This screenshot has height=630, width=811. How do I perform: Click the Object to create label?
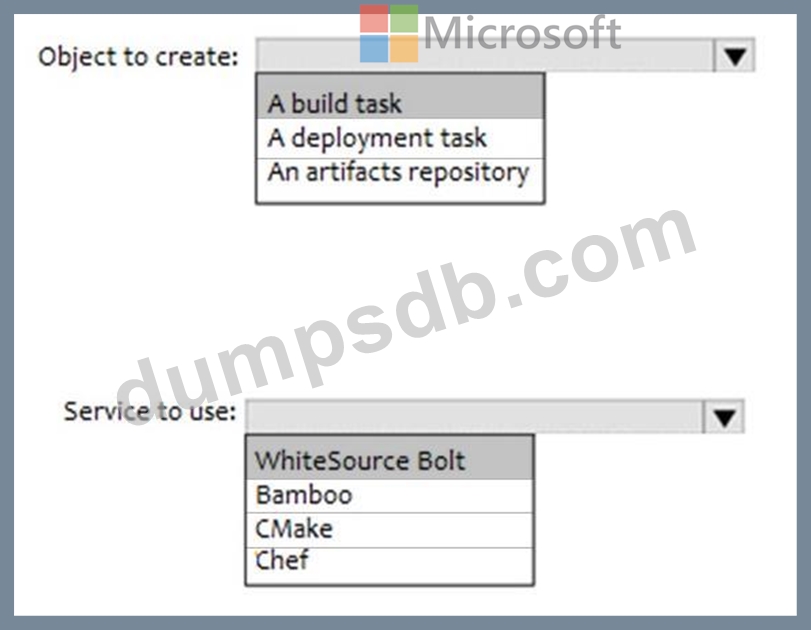pos(138,56)
